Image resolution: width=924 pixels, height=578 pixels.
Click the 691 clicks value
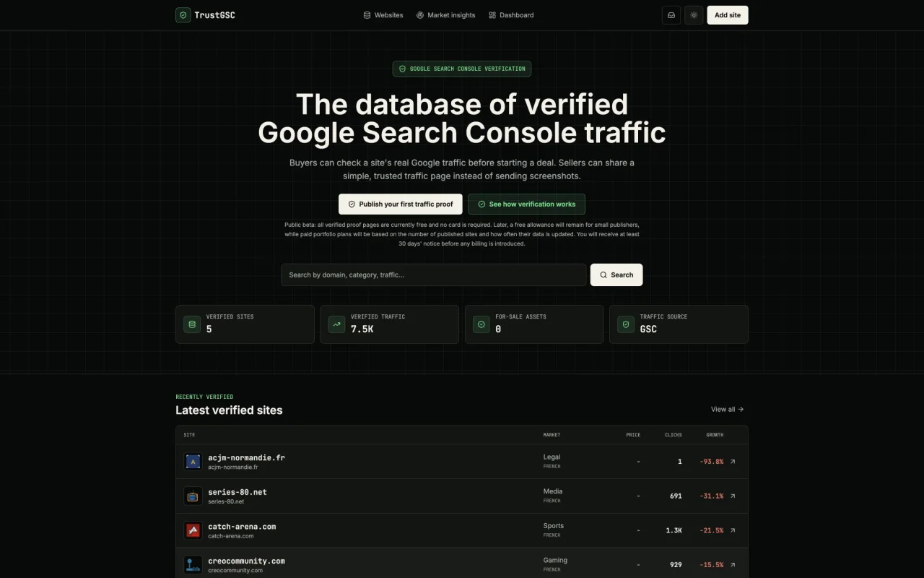(676, 496)
